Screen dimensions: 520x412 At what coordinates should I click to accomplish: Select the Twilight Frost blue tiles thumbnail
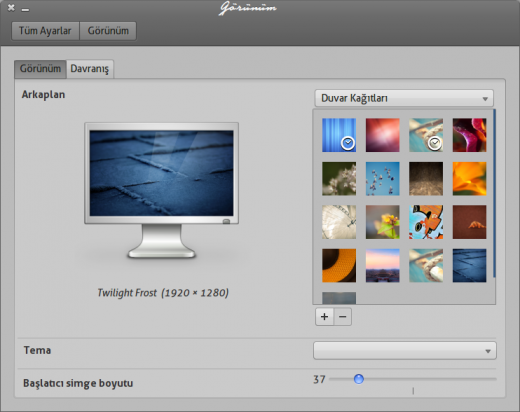[x=469, y=265]
